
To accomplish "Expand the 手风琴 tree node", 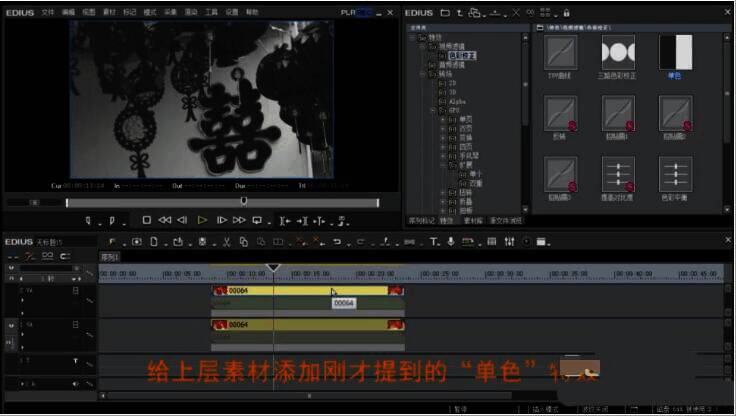I will pyautogui.click(x=443, y=156).
